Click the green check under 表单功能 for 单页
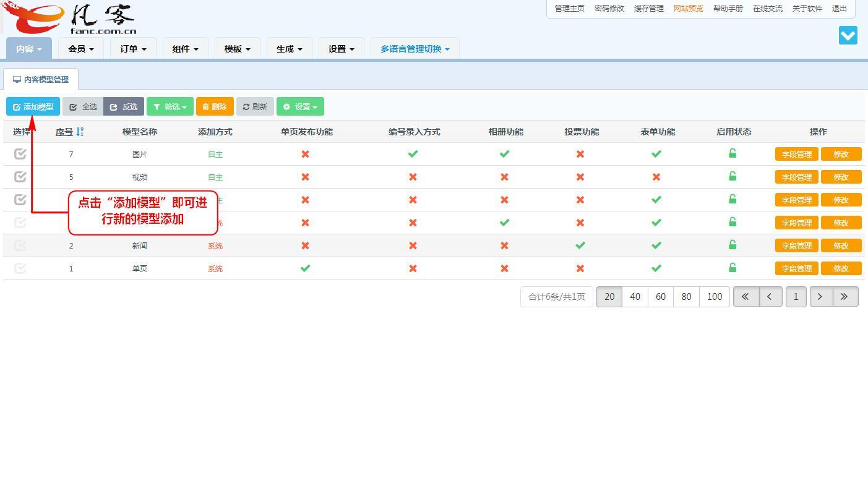 pos(656,268)
